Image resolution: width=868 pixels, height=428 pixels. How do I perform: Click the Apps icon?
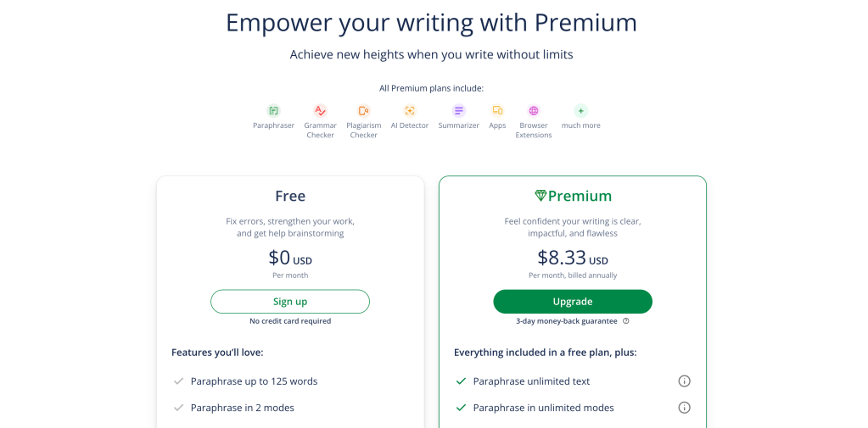pos(497,111)
